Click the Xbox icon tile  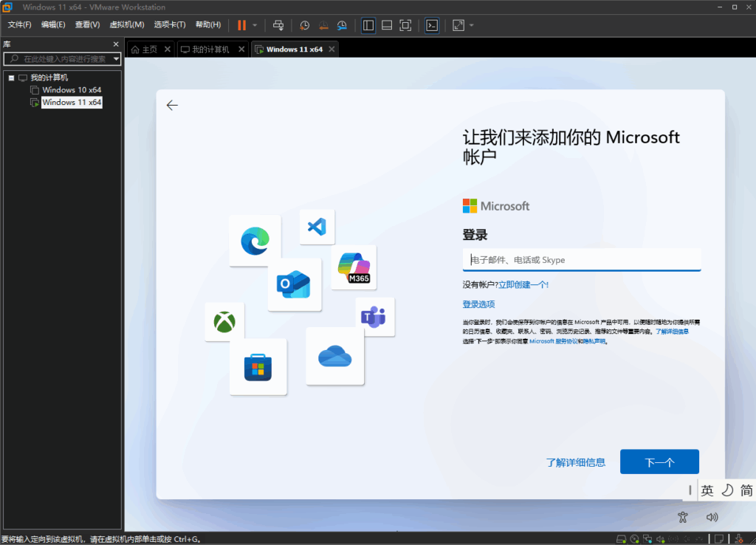[x=224, y=322]
